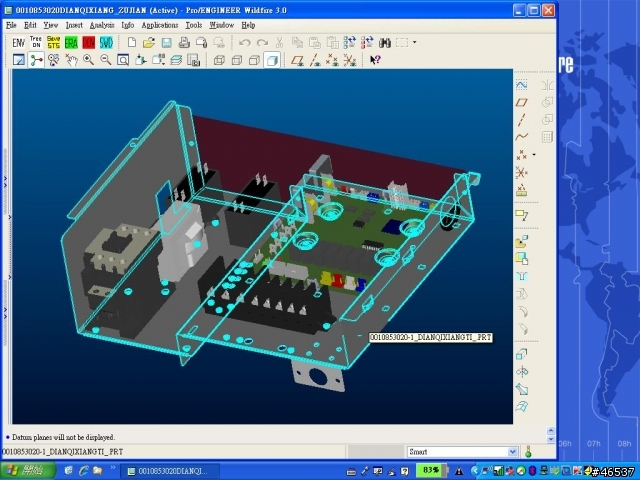
Task: Click the Save STS mapkey button
Action: (53, 42)
